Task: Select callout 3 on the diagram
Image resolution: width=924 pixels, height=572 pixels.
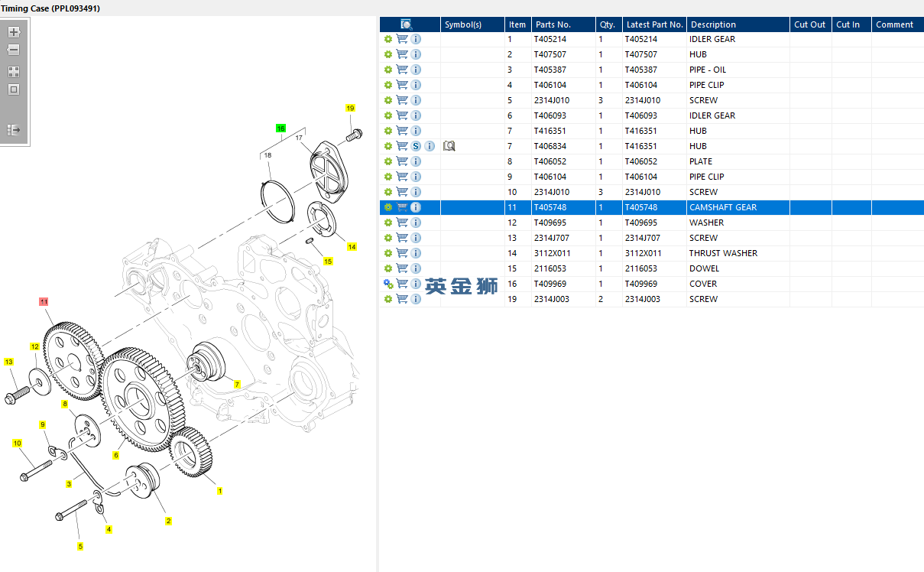Action: (69, 483)
